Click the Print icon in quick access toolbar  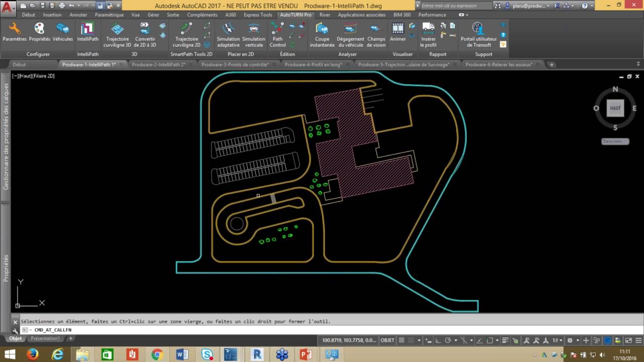pyautogui.click(x=62, y=6)
